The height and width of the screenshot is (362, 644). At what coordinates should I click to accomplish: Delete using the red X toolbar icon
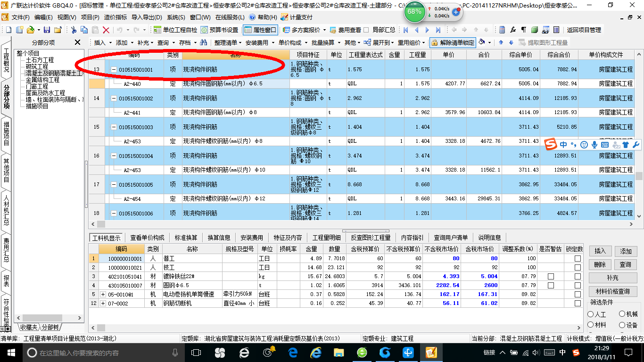(x=106, y=30)
